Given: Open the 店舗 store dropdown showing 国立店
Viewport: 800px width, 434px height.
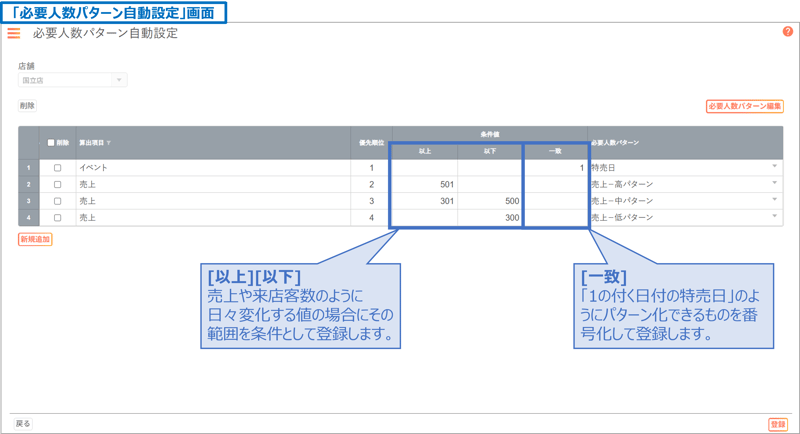Looking at the screenshot, I should [72, 80].
